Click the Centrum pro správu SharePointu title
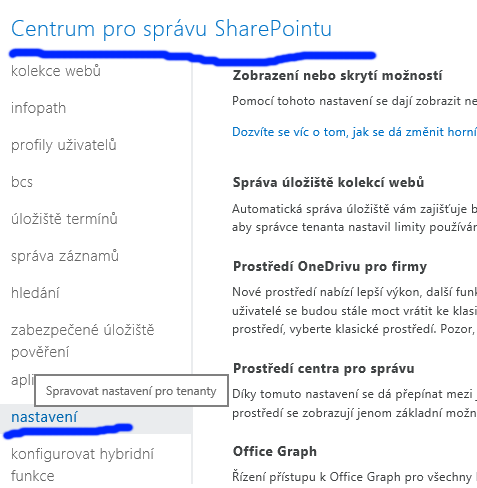This screenshot has height=488, width=477. 171,29
